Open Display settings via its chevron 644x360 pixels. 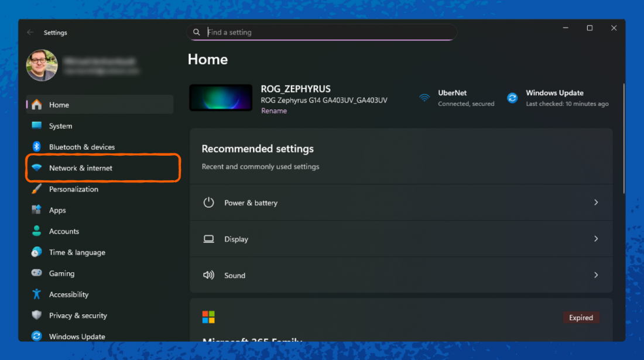596,239
